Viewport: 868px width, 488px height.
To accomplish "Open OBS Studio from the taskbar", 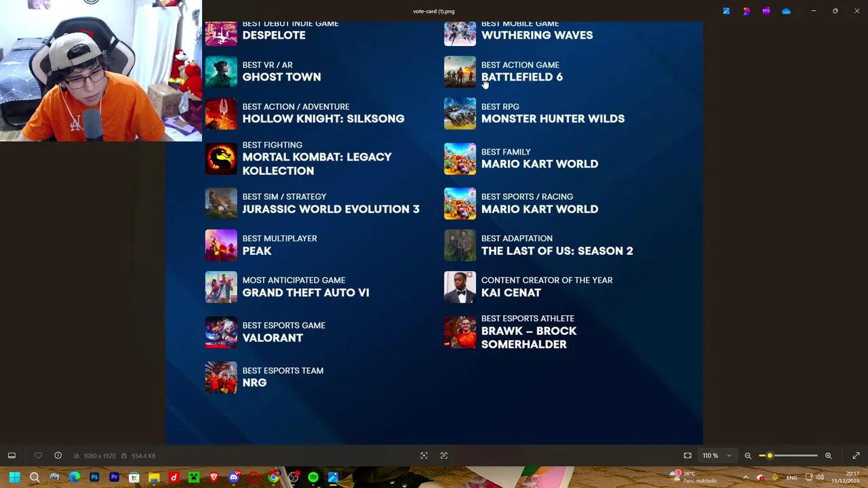I will point(293,477).
